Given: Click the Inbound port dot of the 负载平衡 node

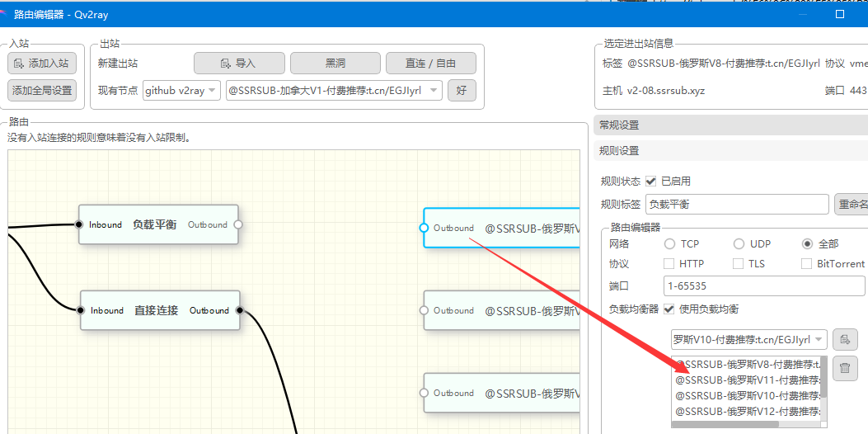Looking at the screenshot, I should [78, 224].
